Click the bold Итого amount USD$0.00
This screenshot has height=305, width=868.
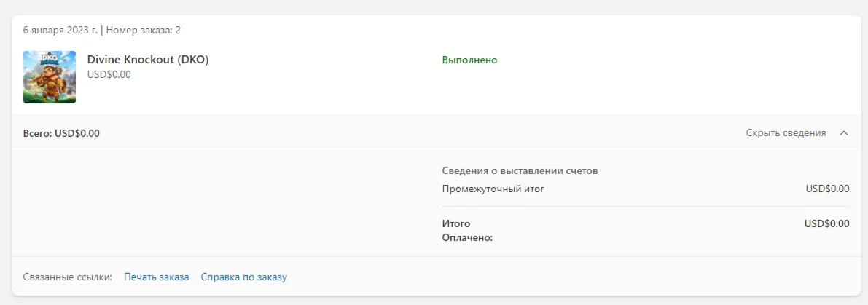826,223
